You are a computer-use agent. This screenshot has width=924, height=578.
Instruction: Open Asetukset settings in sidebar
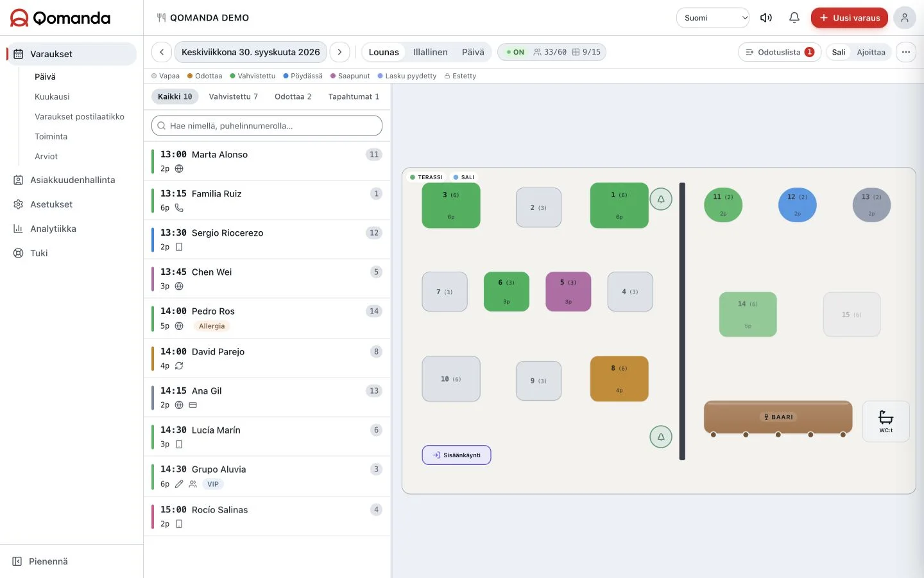[x=51, y=204]
